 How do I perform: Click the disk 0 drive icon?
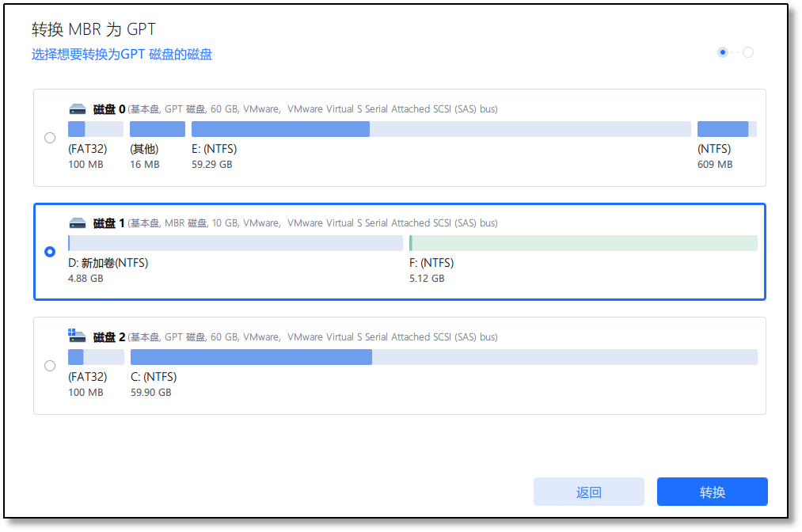(x=77, y=109)
